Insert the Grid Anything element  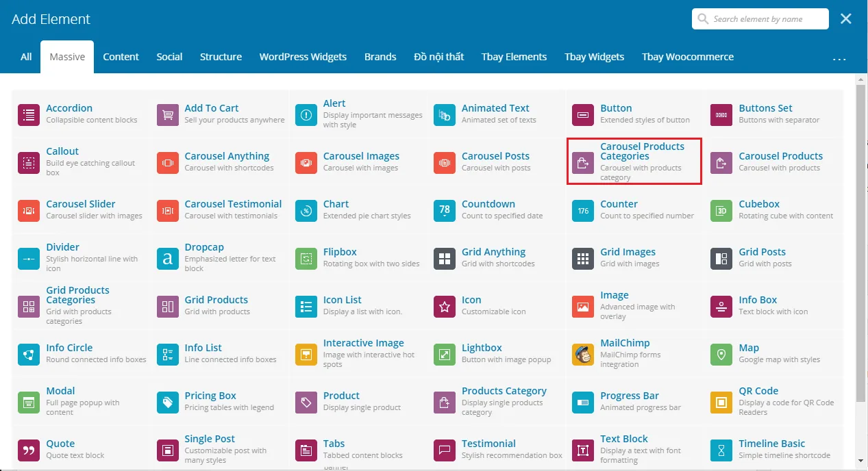(x=497, y=257)
